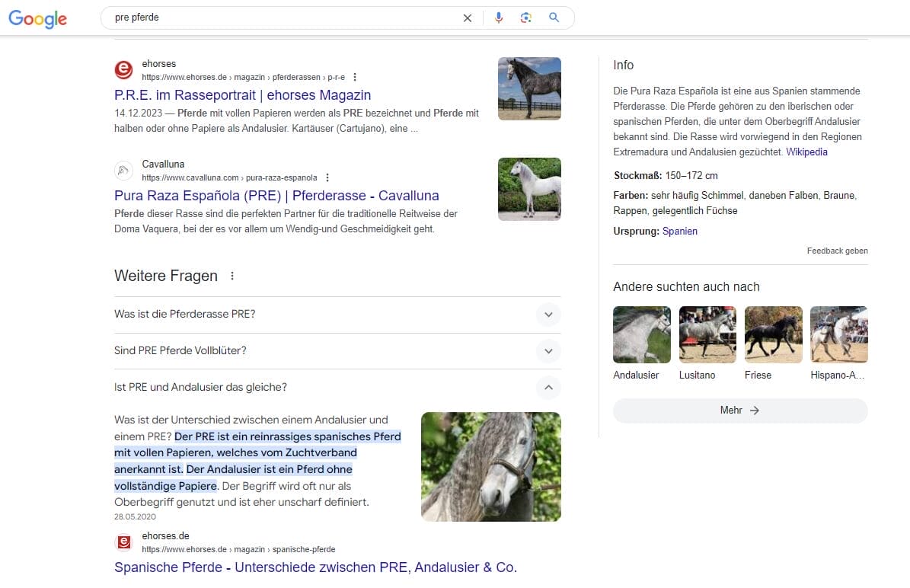Open Google Lens image search
Viewport: 910px width, 588px height.
pyautogui.click(x=526, y=18)
